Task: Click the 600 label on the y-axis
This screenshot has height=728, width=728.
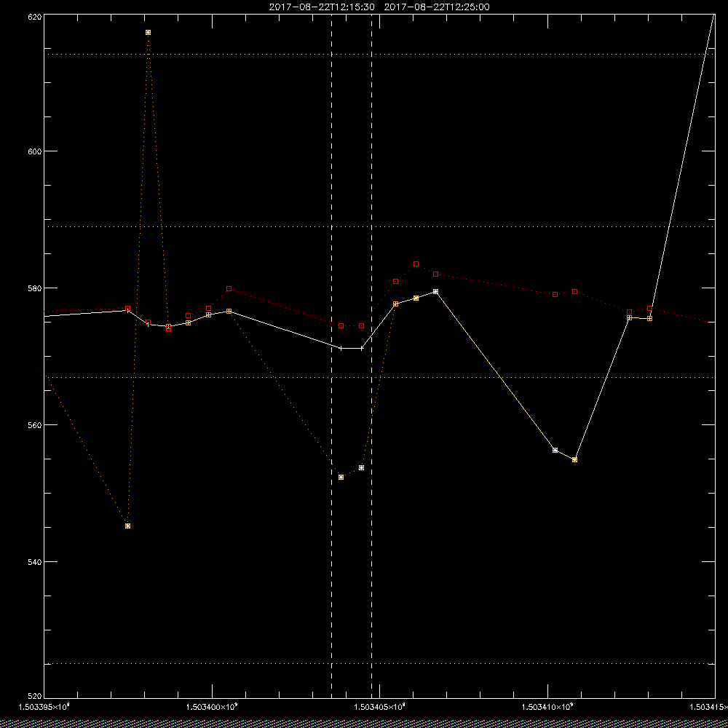Action: 34,151
